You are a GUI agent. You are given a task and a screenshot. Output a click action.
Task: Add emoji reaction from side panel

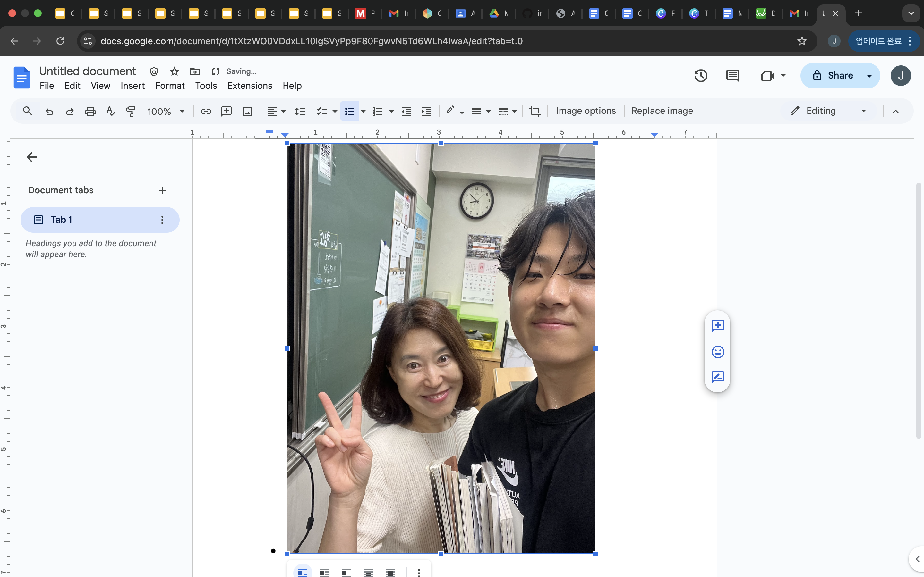click(717, 351)
